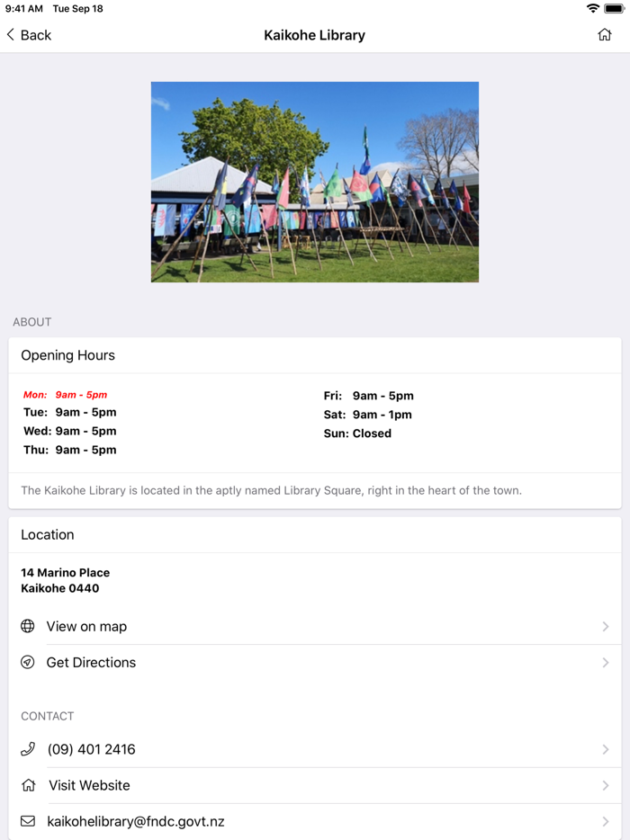This screenshot has width=630, height=840.
Task: Tap the compass icon beside Get Directions
Action: [x=28, y=662]
